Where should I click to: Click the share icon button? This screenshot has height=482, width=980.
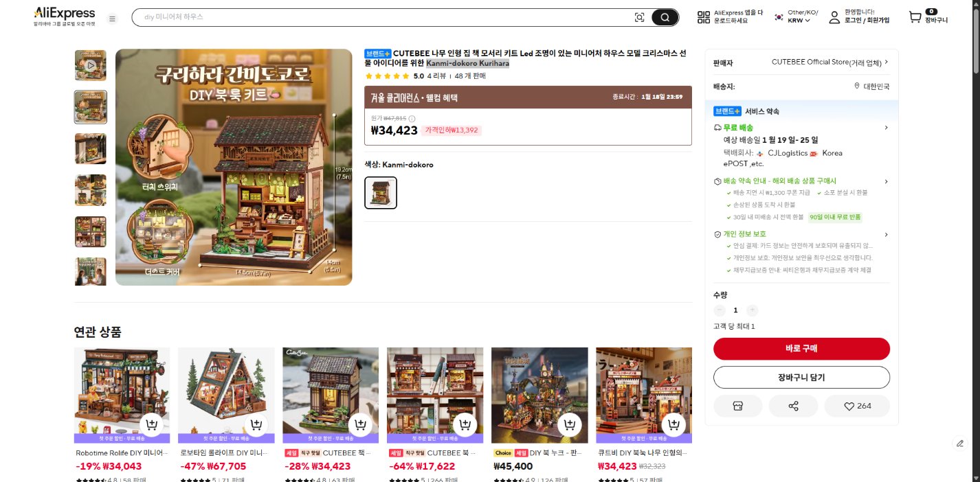click(793, 406)
